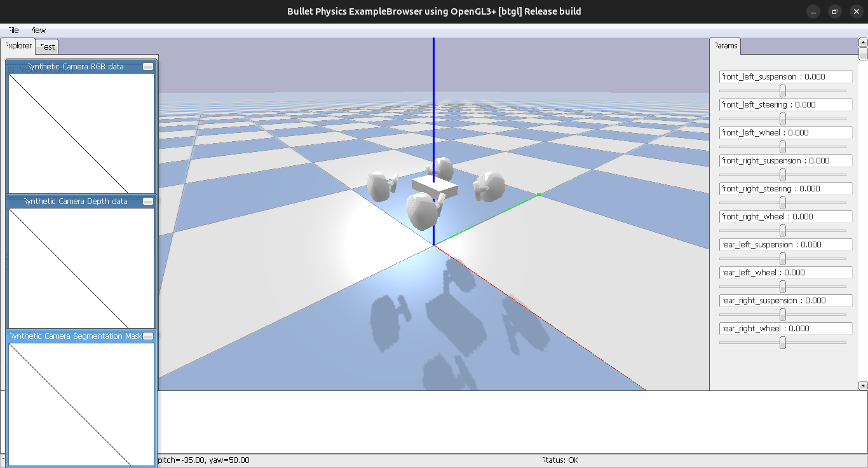The width and height of the screenshot is (868, 468).
Task: Click the rear_right_suspension value field
Action: 786,301
